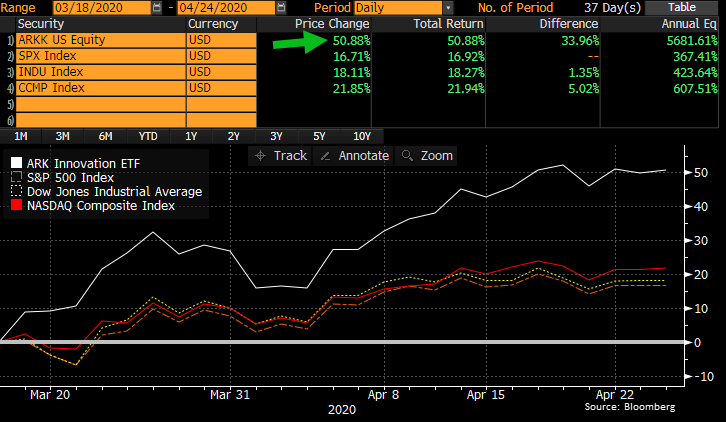Select the 6M time range tab

[105, 136]
